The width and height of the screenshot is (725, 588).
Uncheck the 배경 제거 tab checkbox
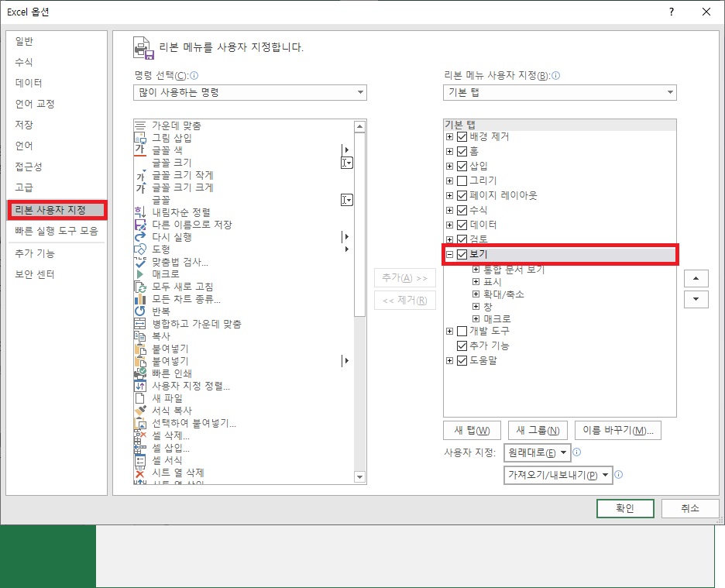[x=462, y=137]
